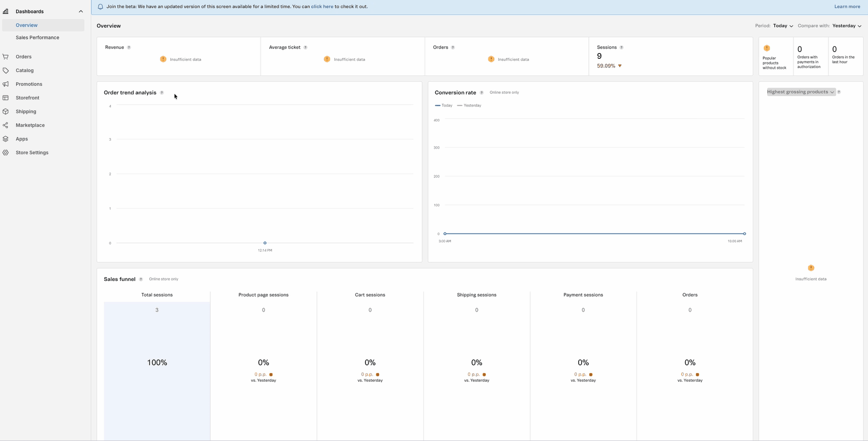
Task: Collapse the Dashboards sidebar section
Action: tap(80, 11)
